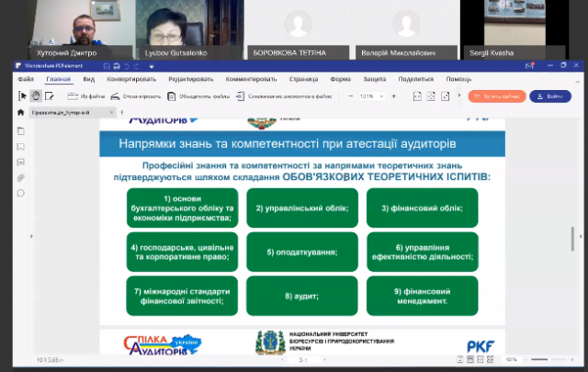
Task: Click Объединить файлы toolbar item
Action: coord(198,96)
